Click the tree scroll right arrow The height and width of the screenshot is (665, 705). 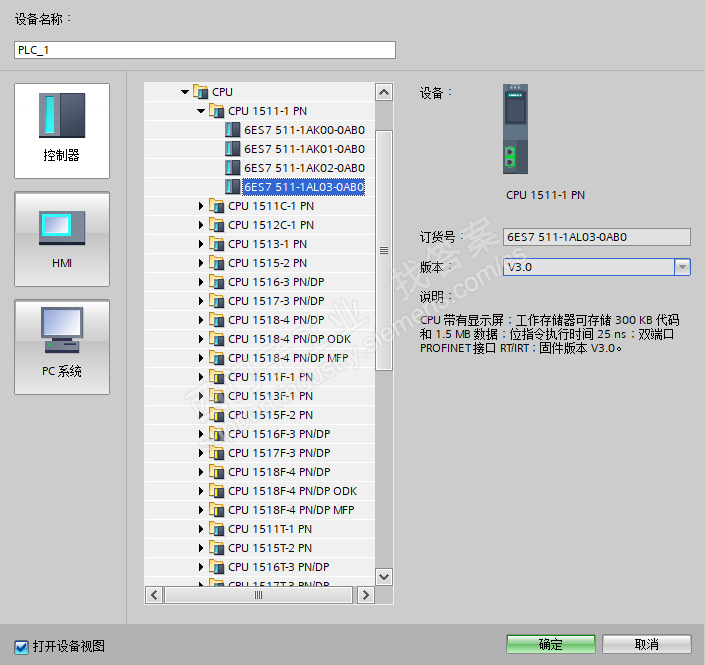coord(366,595)
